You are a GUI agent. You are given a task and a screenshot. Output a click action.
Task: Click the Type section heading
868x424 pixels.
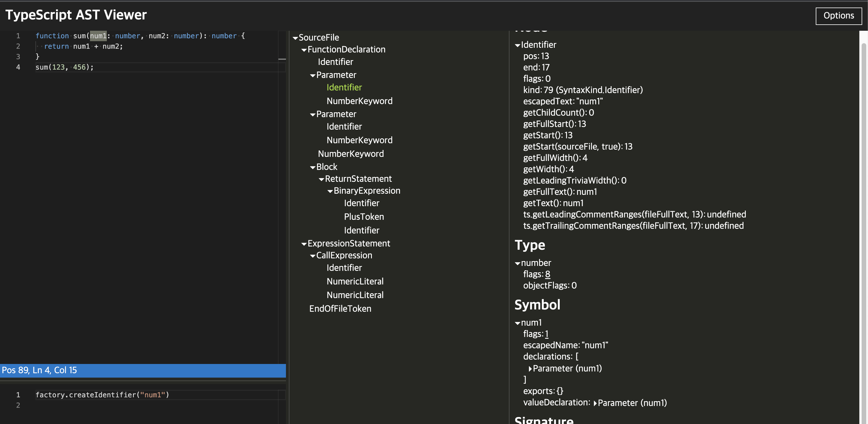(530, 245)
